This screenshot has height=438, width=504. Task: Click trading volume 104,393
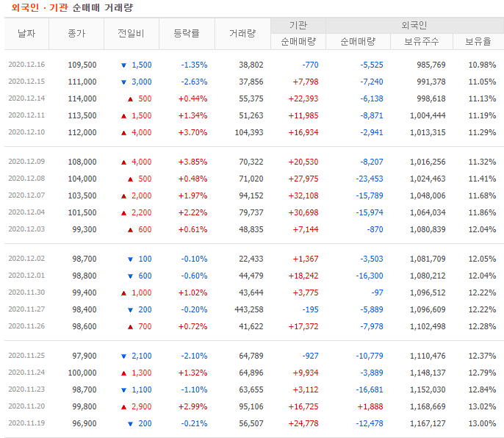click(249, 132)
